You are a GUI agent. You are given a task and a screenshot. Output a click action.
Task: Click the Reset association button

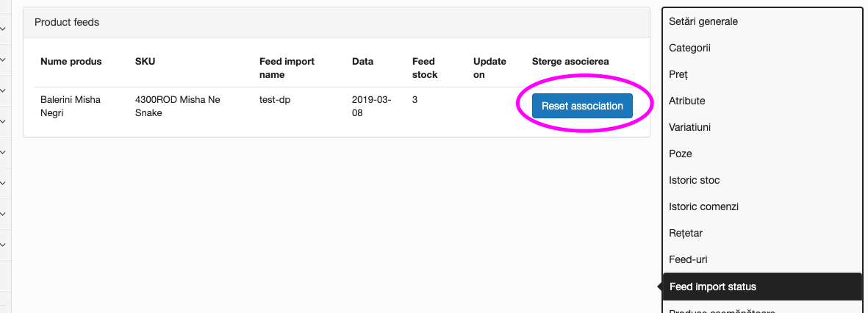coord(582,106)
